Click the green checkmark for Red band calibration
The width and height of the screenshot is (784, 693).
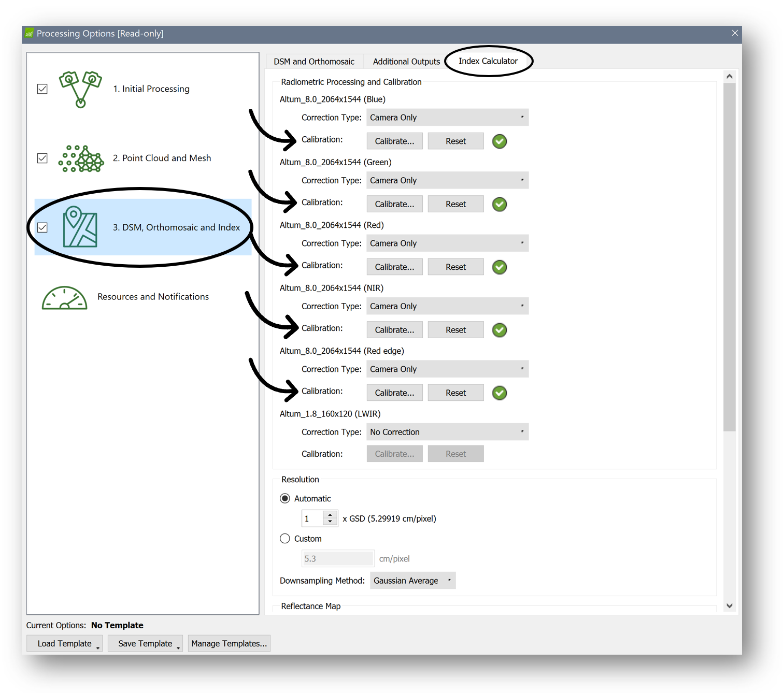pos(500,267)
